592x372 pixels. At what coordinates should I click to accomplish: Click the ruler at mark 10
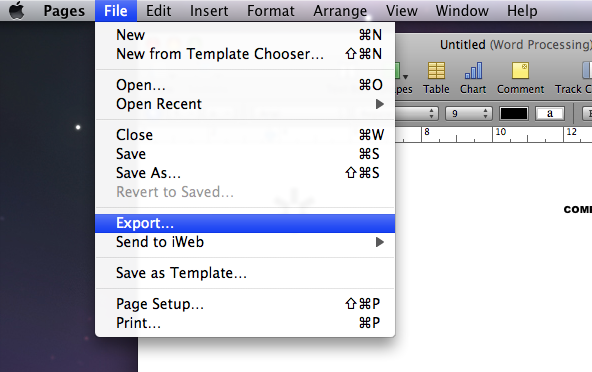click(x=500, y=132)
